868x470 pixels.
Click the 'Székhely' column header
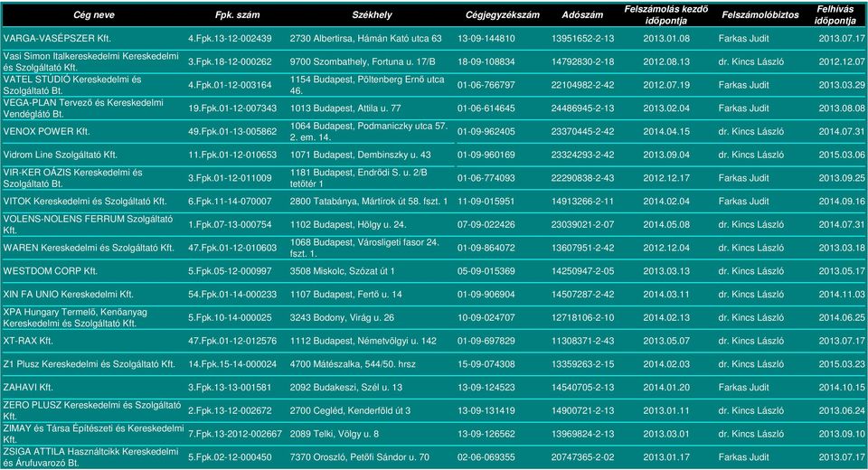tap(372, 15)
